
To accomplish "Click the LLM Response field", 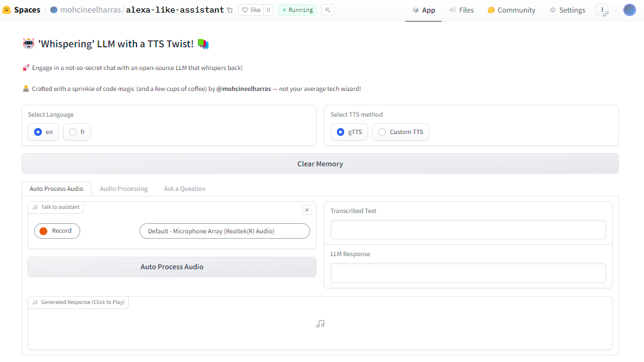I will click(x=468, y=273).
